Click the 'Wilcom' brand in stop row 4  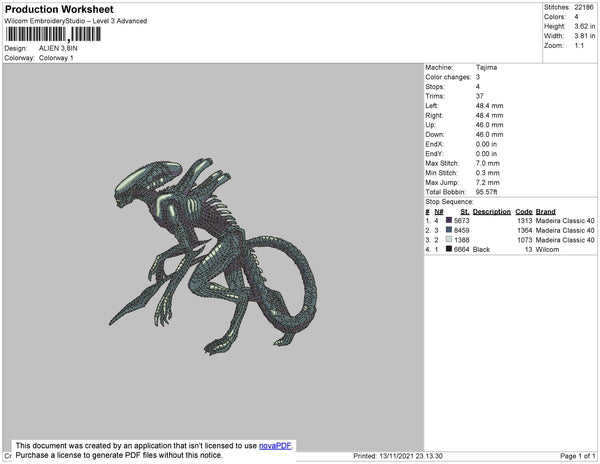click(x=547, y=249)
